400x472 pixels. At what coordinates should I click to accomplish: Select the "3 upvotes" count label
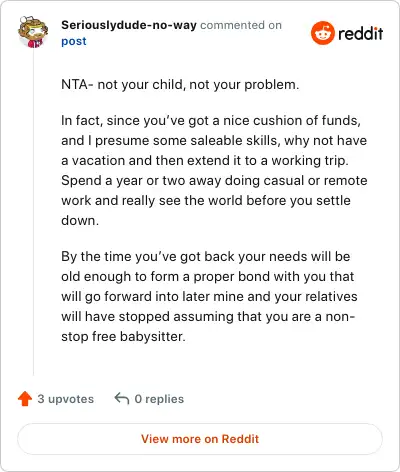(x=66, y=399)
